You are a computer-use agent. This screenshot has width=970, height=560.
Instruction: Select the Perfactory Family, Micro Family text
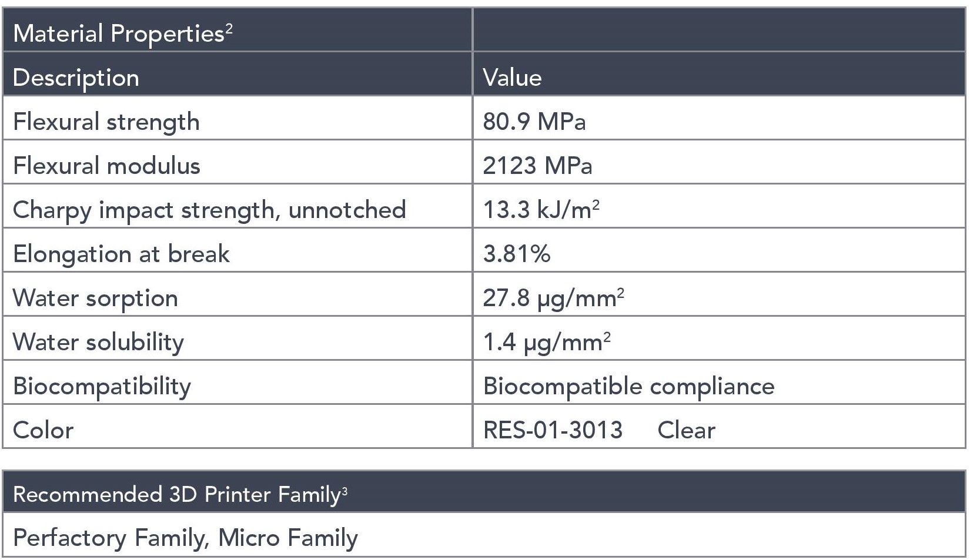coord(185,538)
